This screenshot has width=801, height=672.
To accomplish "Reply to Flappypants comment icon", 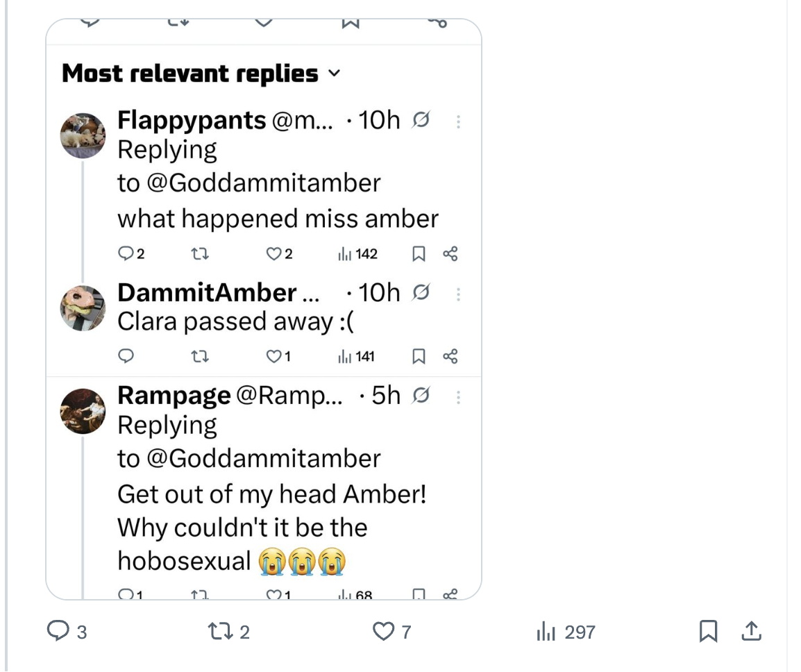I will tap(126, 254).
